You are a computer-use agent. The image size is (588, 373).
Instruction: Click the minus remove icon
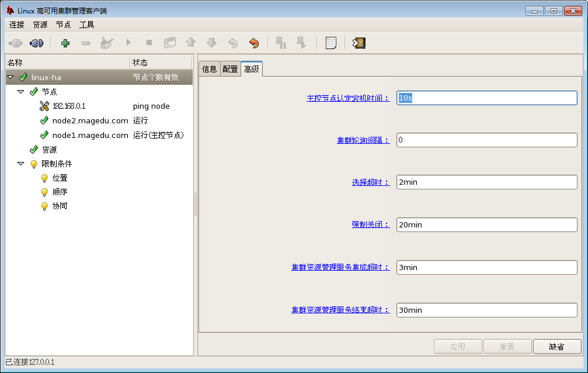point(86,43)
